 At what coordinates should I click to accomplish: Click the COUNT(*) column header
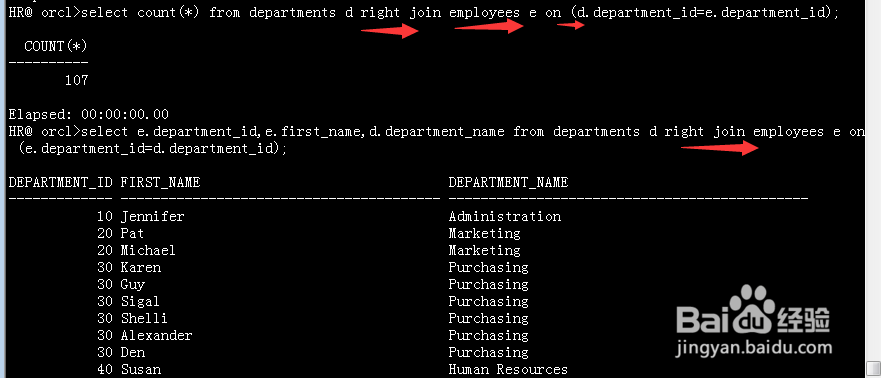point(56,46)
